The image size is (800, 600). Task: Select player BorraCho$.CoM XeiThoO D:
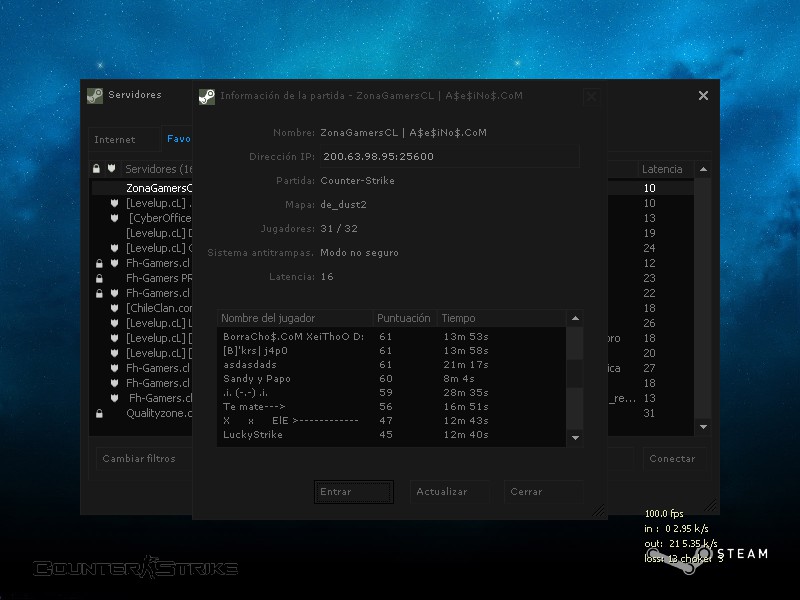tap(391, 337)
